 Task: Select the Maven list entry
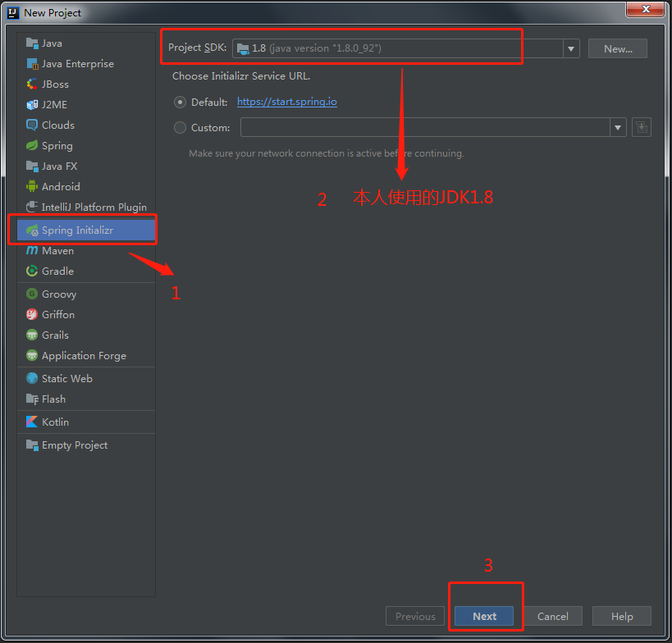pos(86,251)
